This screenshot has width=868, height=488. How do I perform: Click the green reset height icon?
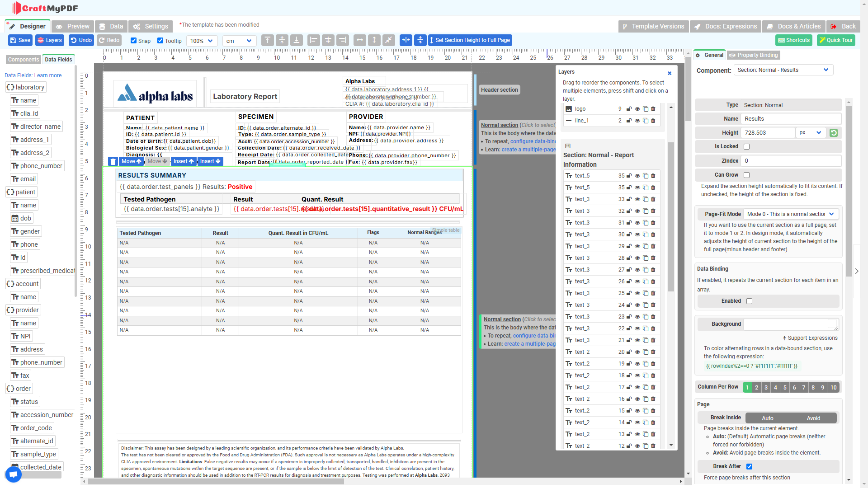tap(834, 133)
